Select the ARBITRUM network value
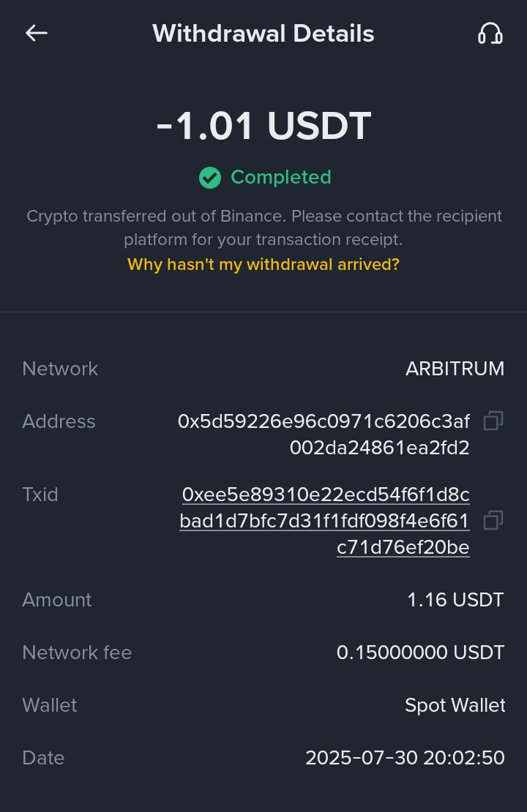The image size is (527, 812). 455,369
